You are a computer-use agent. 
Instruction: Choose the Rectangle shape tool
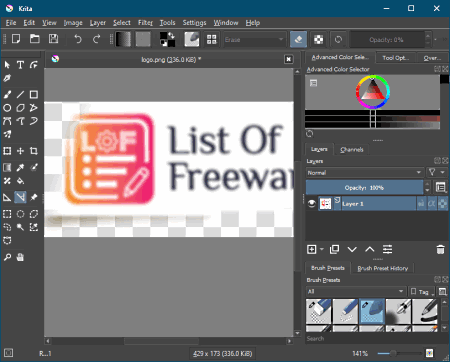(x=34, y=95)
